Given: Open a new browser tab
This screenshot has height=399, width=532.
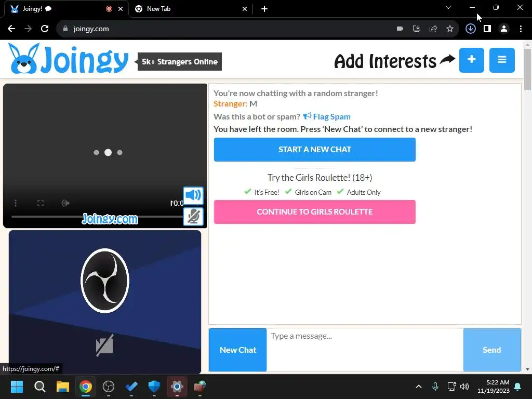Looking at the screenshot, I should [x=264, y=9].
